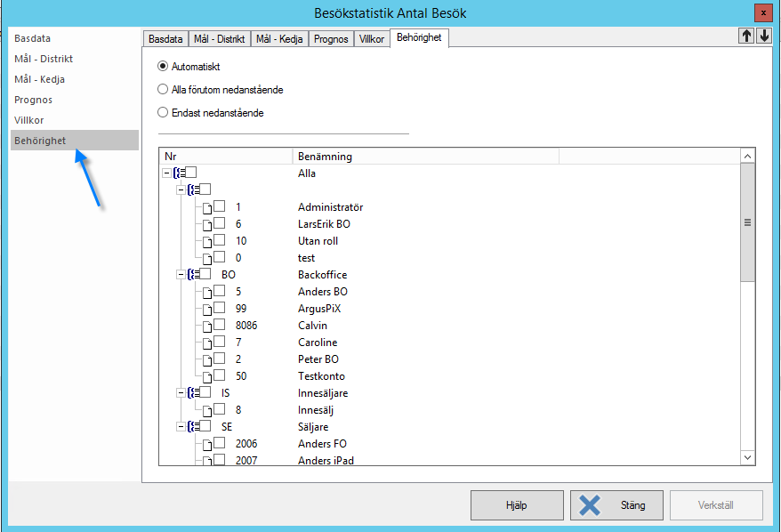This screenshot has width=781, height=532.
Task: Select Alla förutom nedanstående option
Action: click(163, 89)
